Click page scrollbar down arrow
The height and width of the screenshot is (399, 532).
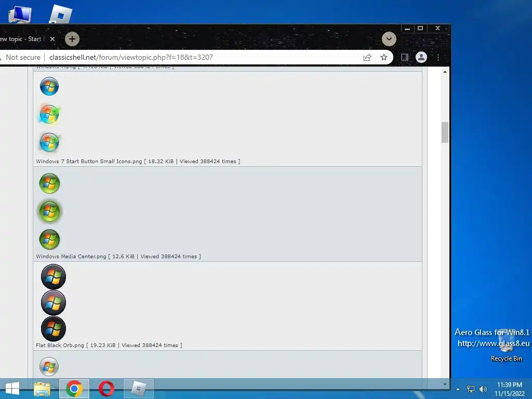(445, 384)
